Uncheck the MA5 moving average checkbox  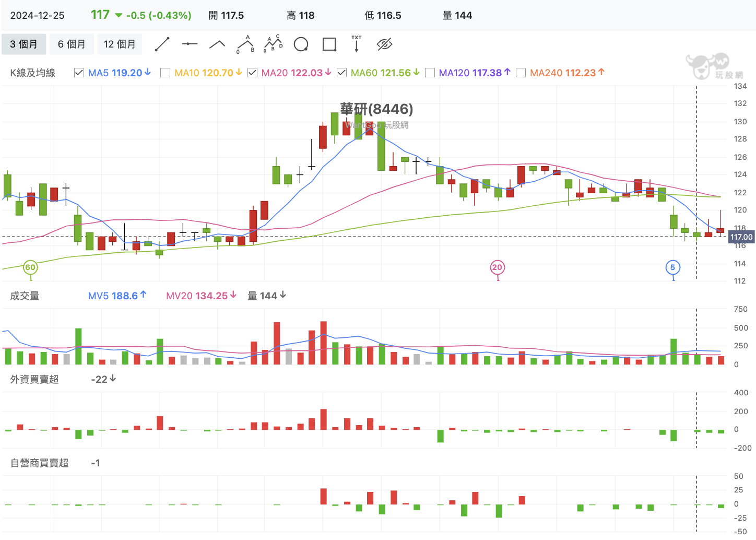coord(79,73)
